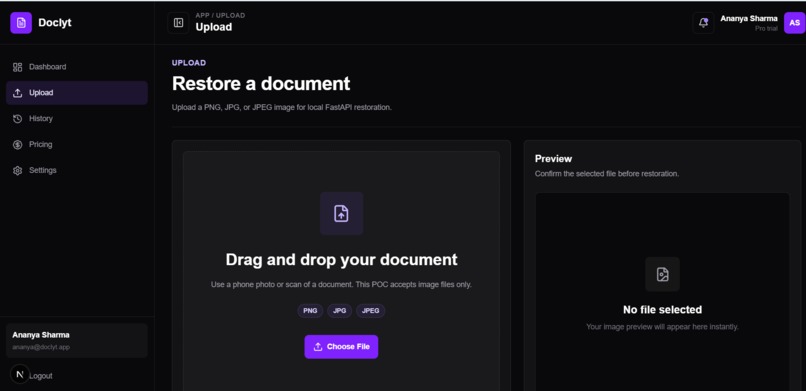Click the Settings gear icon
Screen dimensions: 806x391
tap(17, 171)
